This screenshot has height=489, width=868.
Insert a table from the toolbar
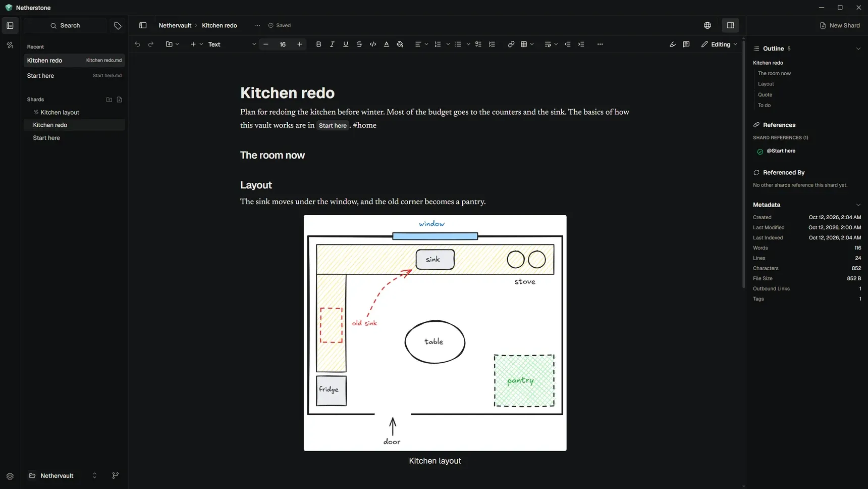pyautogui.click(x=524, y=44)
